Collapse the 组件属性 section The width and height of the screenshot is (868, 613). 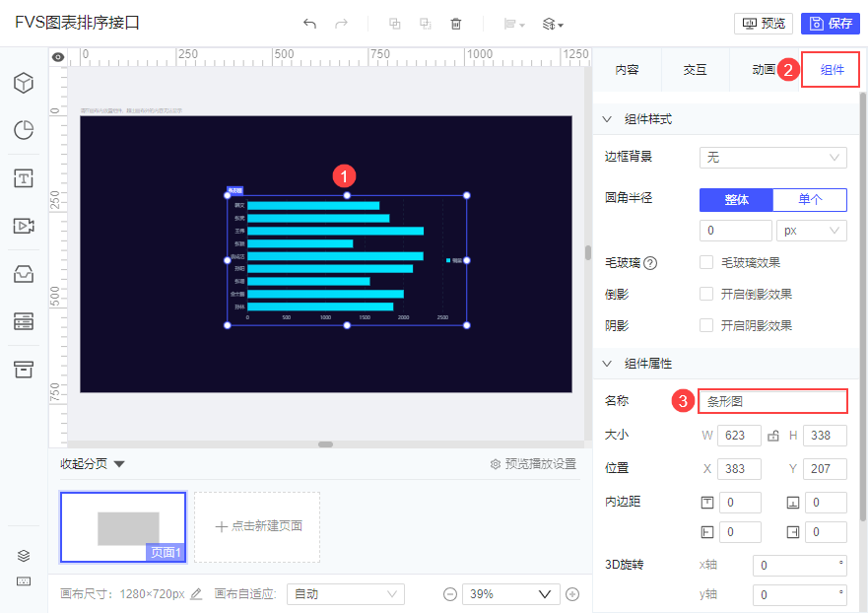pos(607,364)
